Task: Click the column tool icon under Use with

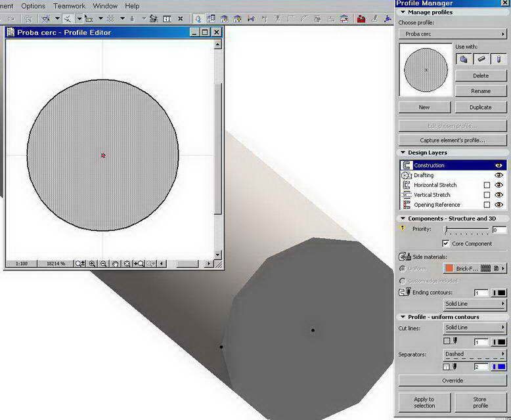Action: [499, 59]
